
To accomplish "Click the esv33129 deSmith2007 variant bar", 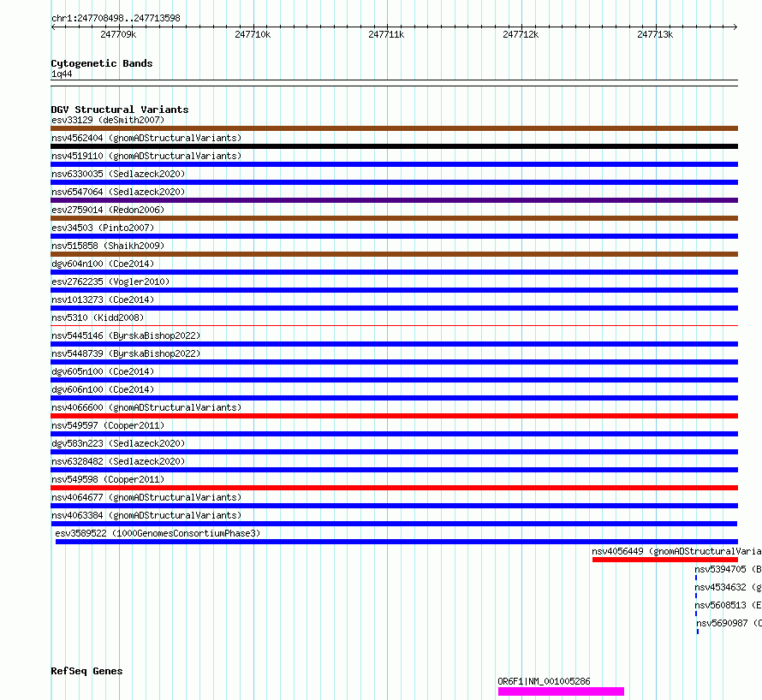I will 394,128.
